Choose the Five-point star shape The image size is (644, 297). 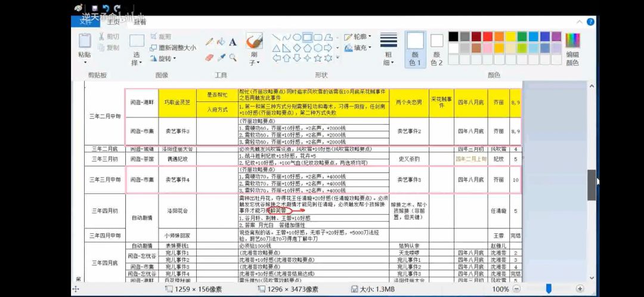tap(317, 58)
